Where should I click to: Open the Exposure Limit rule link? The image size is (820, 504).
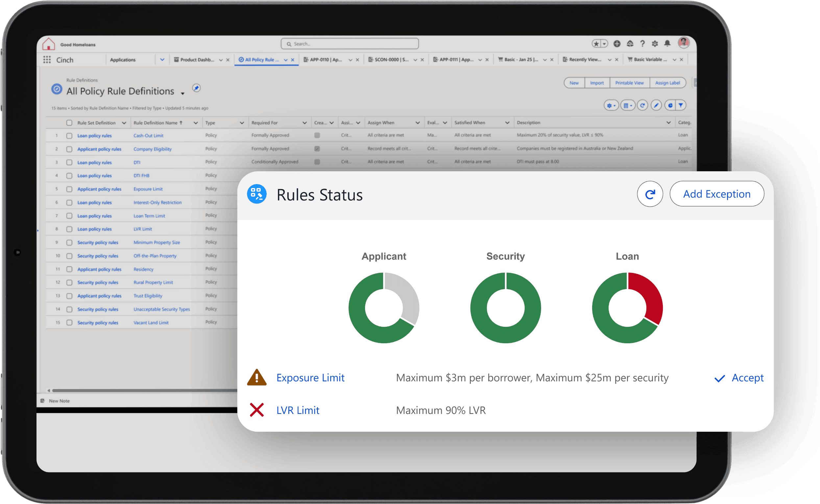(x=310, y=378)
